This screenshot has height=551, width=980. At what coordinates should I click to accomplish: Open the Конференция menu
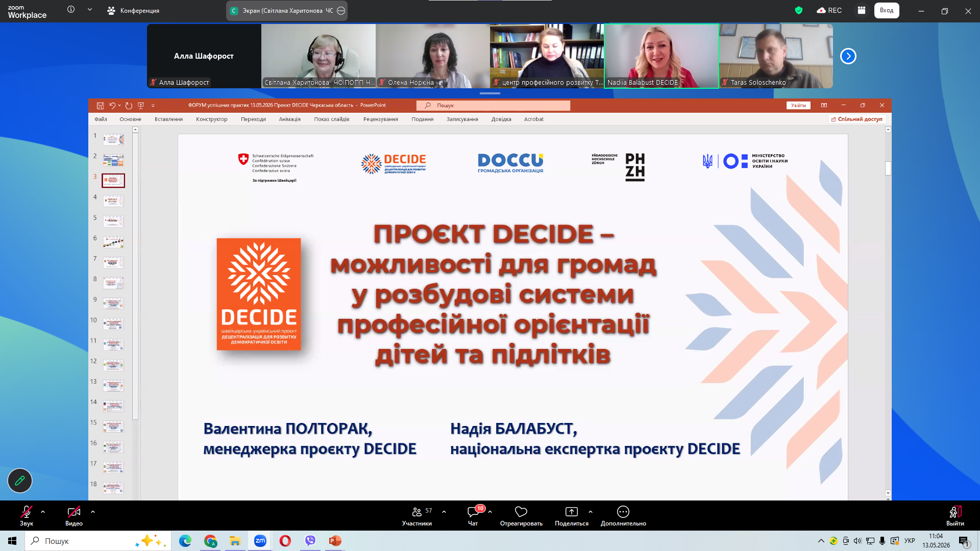pyautogui.click(x=133, y=10)
